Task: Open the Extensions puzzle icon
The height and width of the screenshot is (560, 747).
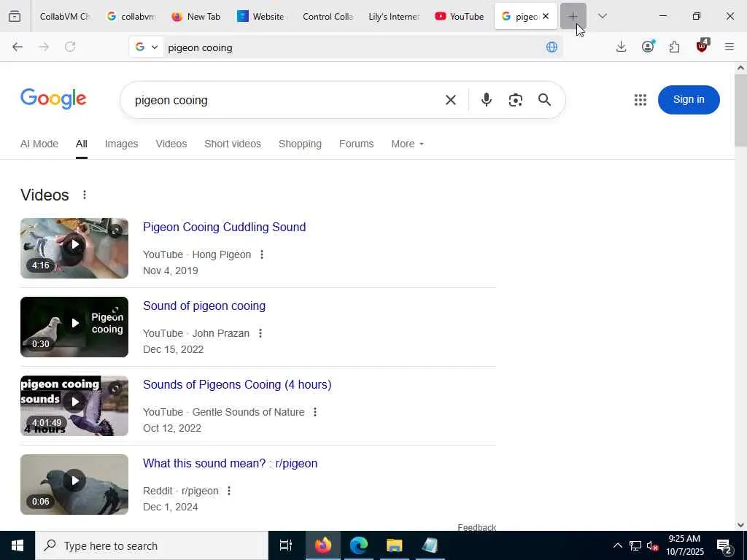Action: [x=674, y=47]
